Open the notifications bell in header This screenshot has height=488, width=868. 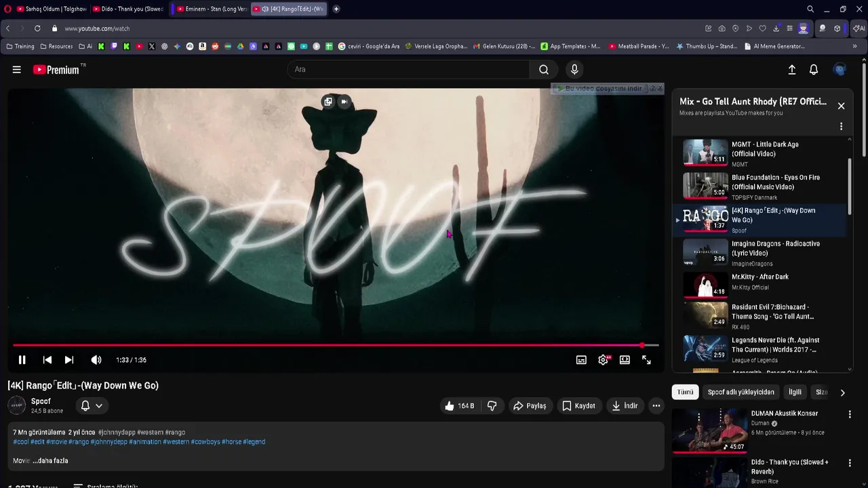(814, 69)
